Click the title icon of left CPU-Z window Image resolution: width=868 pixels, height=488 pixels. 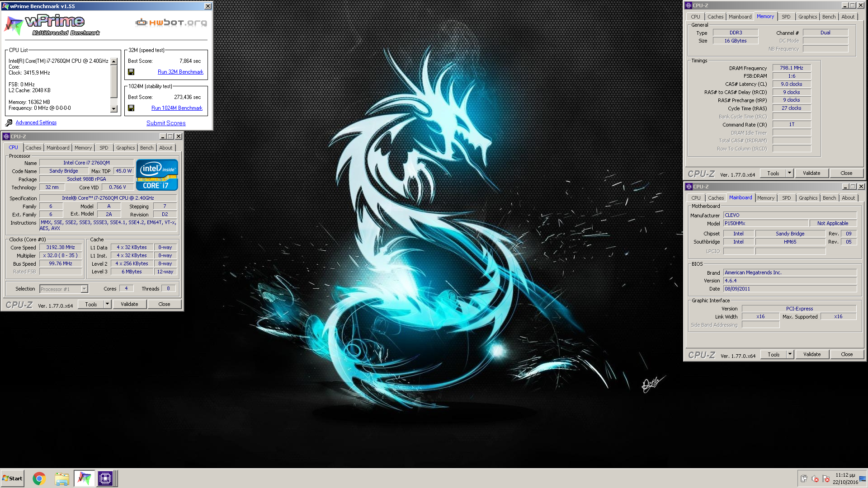click(x=6, y=136)
